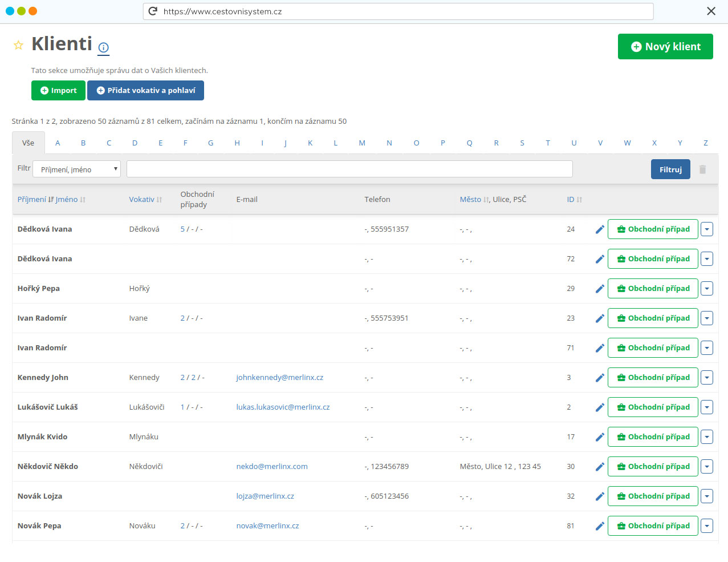Sort by Jméno column sort icon
The height and width of the screenshot is (562, 728).
tap(83, 200)
